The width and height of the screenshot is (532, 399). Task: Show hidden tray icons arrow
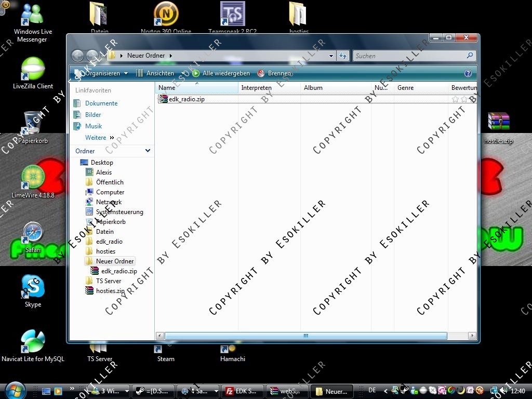385,391
